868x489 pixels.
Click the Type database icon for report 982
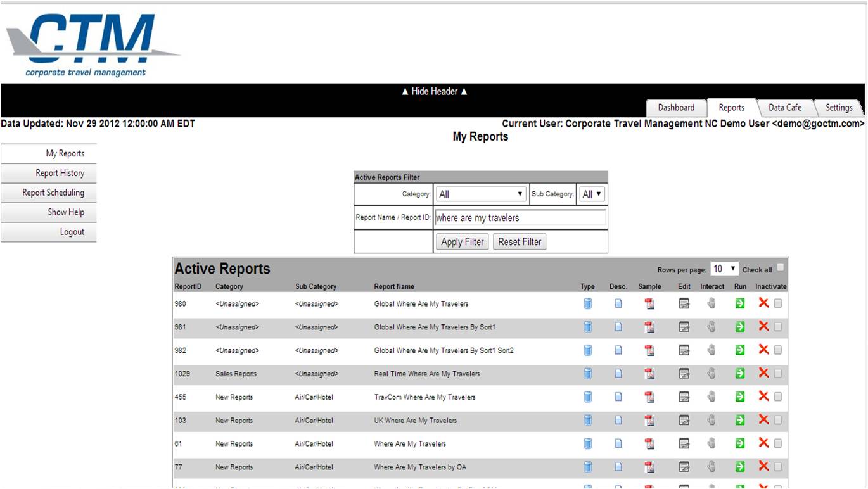tap(587, 350)
